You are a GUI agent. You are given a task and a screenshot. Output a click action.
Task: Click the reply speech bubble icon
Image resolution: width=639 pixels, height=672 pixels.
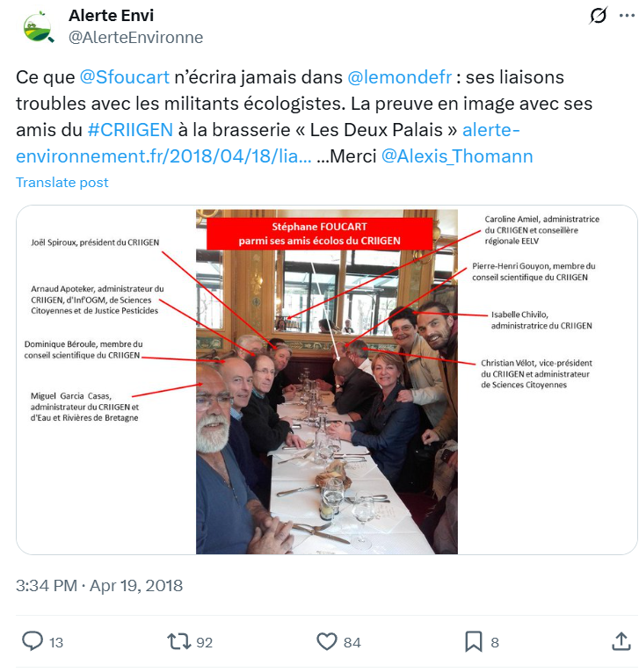pos(33,641)
